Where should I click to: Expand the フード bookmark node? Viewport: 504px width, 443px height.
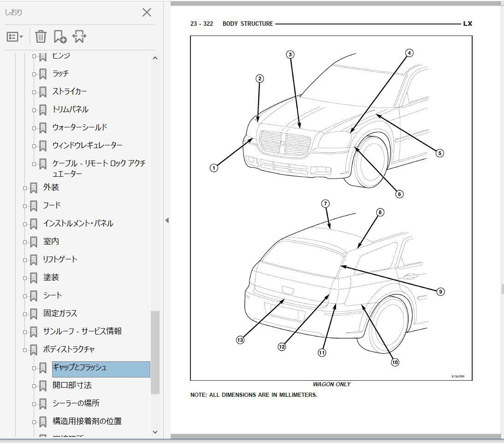(x=25, y=206)
